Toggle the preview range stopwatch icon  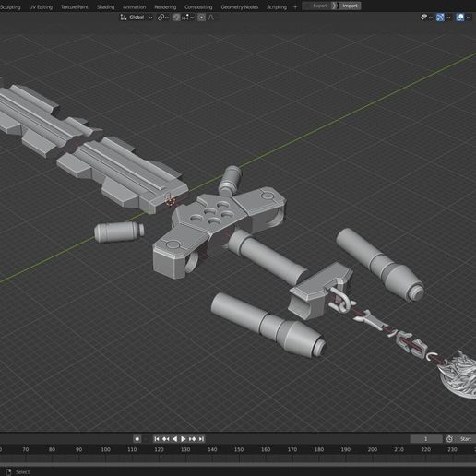[x=449, y=439]
